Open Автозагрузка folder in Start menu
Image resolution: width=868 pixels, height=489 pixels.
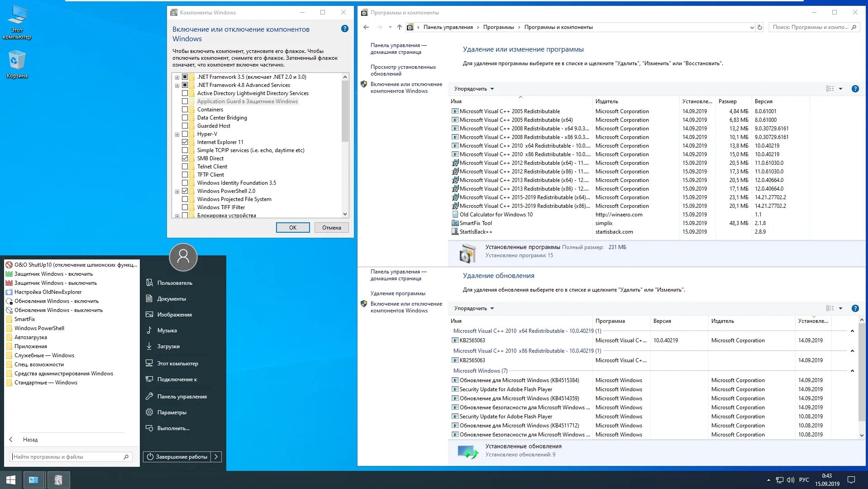coord(31,337)
